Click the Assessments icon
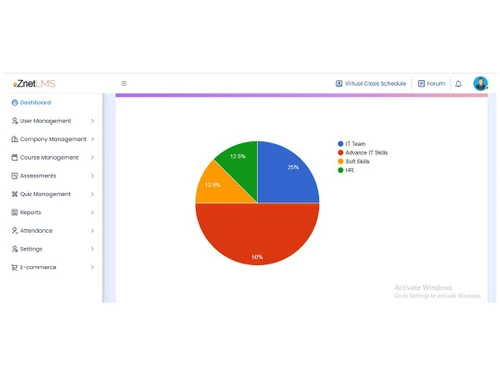The width and height of the screenshot is (500, 375). pyautogui.click(x=14, y=176)
